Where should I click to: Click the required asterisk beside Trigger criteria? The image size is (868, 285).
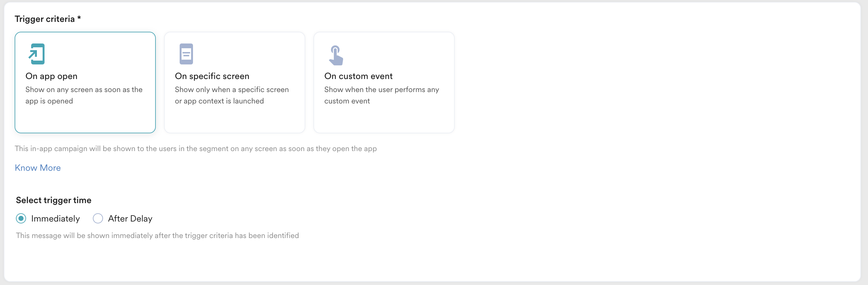[x=79, y=18]
